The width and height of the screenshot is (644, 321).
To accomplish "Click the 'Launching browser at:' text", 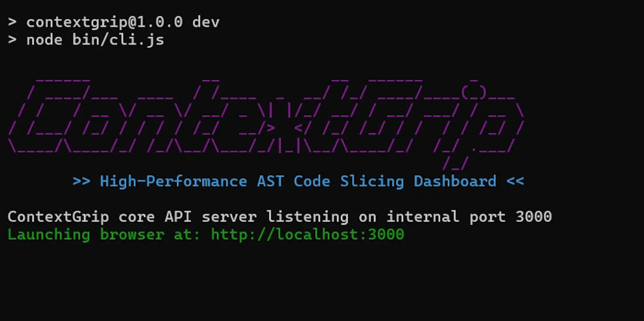I will tap(104, 234).
